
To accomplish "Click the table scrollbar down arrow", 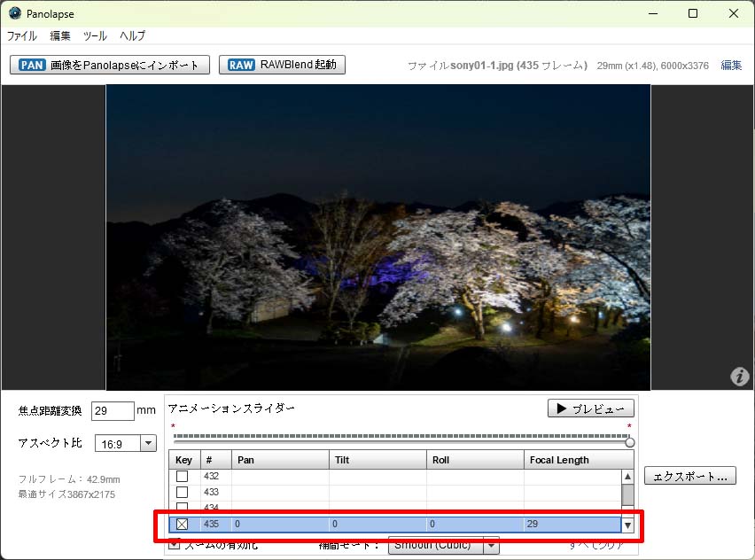I will click(x=627, y=525).
